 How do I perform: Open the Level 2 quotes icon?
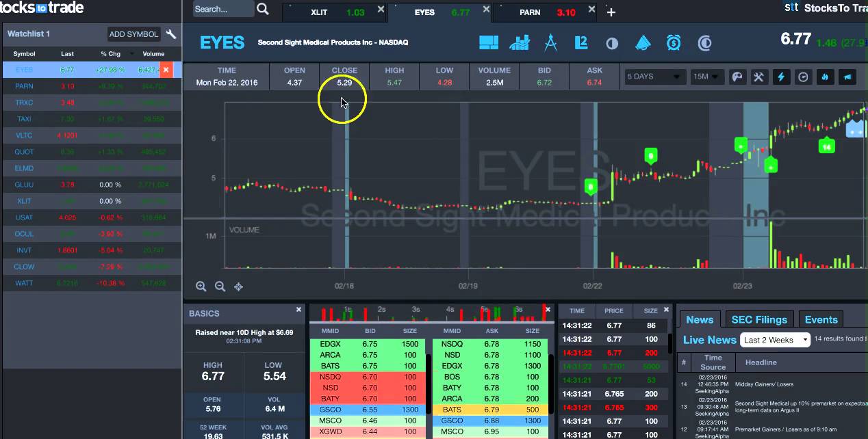coord(581,42)
